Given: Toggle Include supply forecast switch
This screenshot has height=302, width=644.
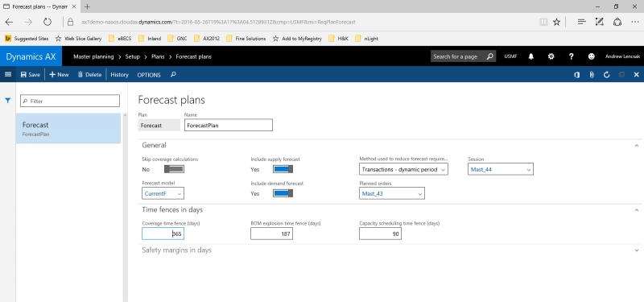Looking at the screenshot, I should tap(283, 169).
